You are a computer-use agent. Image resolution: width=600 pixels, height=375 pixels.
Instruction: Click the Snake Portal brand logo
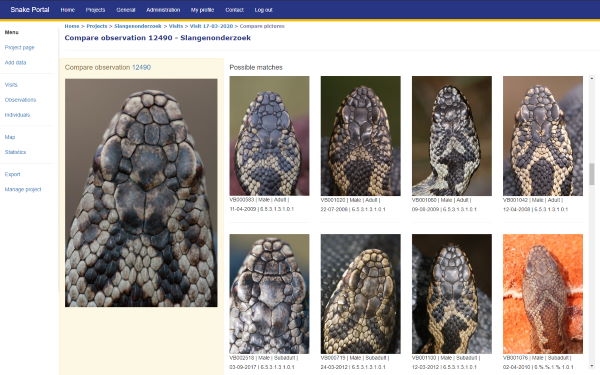pyautogui.click(x=30, y=10)
